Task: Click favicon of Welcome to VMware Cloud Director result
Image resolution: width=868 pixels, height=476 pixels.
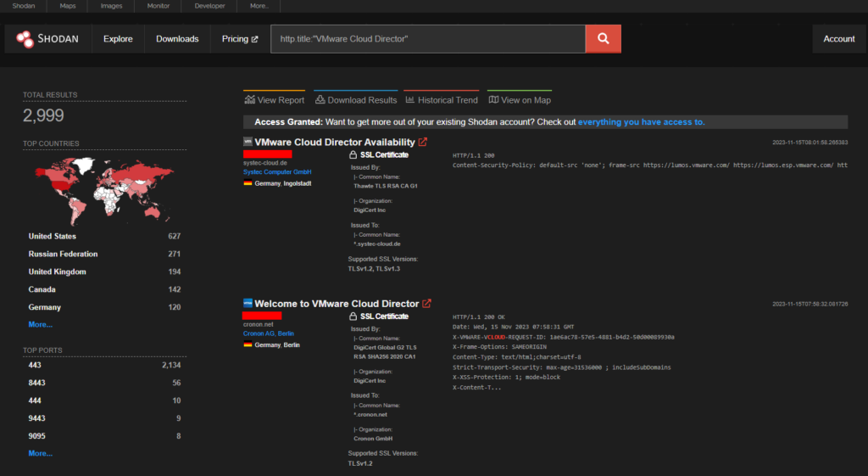Action: 248,303
